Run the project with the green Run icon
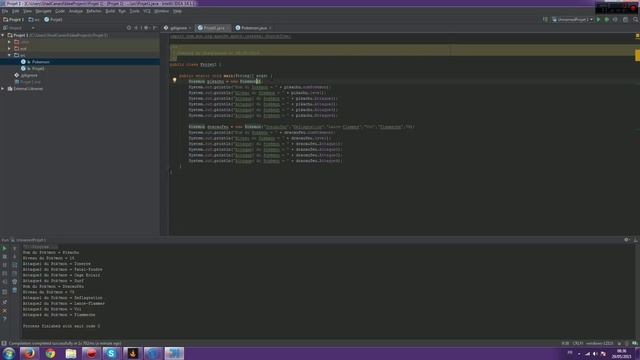The height and width of the screenshot is (360, 640). (598, 20)
